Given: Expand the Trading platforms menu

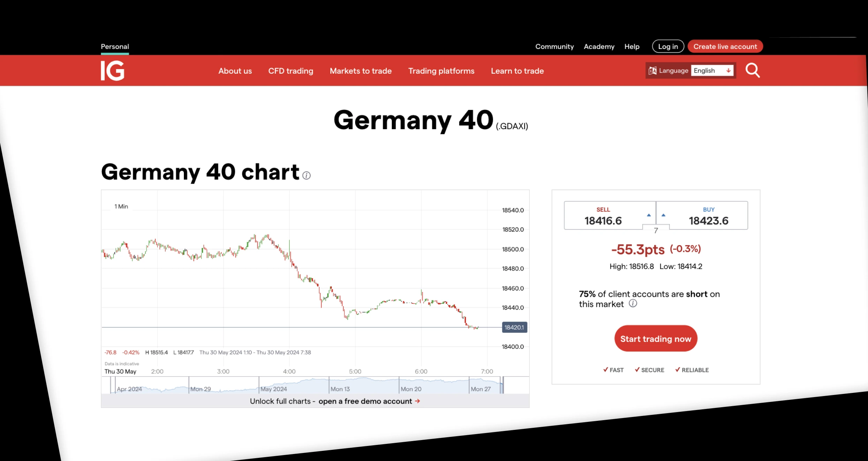Looking at the screenshot, I should point(441,70).
